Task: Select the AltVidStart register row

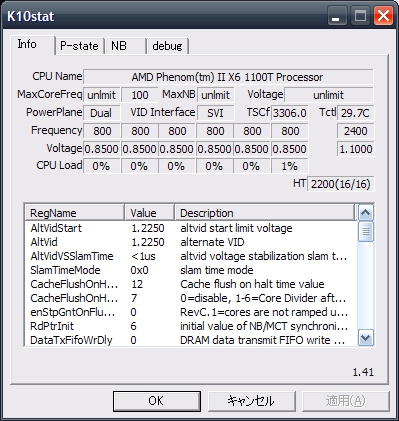Action: [x=191, y=228]
